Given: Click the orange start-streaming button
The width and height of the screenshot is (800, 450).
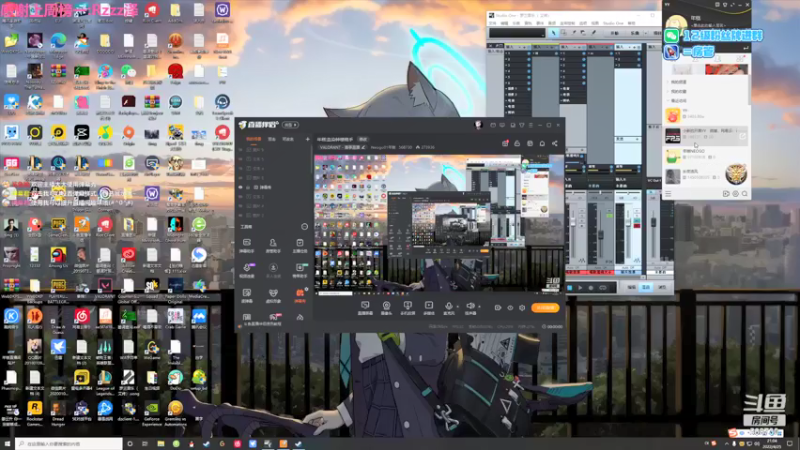Looking at the screenshot, I should [545, 308].
